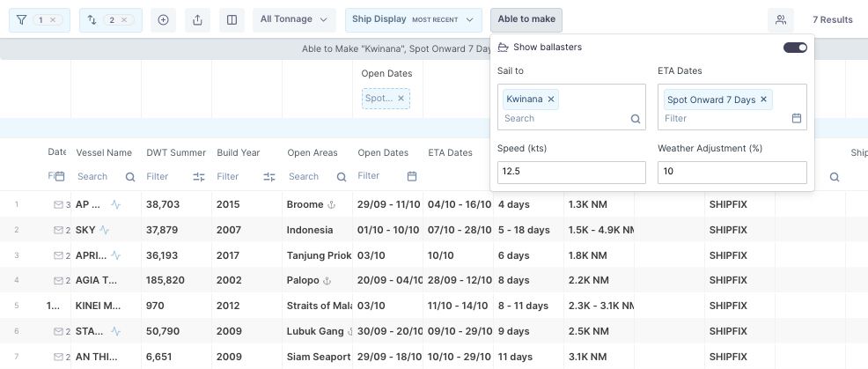The width and height of the screenshot is (868, 369).
Task: Open the ETA Dates calendar picker icon
Action: click(796, 118)
